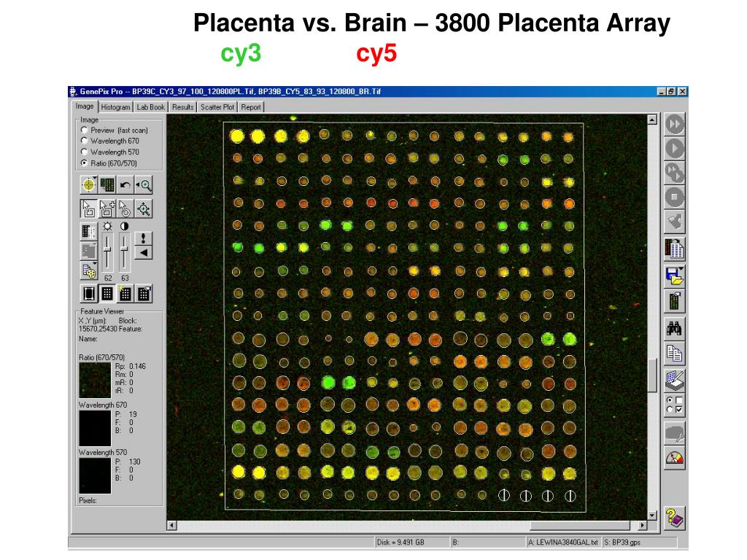The height and width of the screenshot is (560, 747).
Task: Open the Results tab
Action: [183, 107]
